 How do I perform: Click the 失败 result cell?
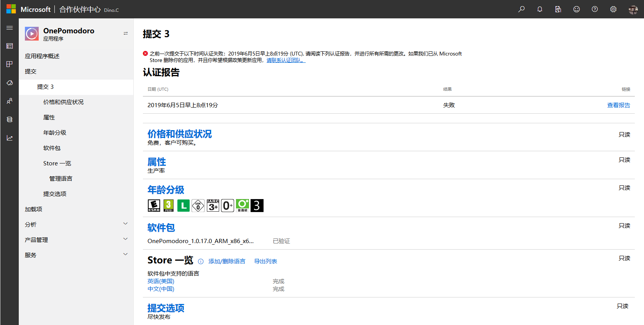(449, 105)
